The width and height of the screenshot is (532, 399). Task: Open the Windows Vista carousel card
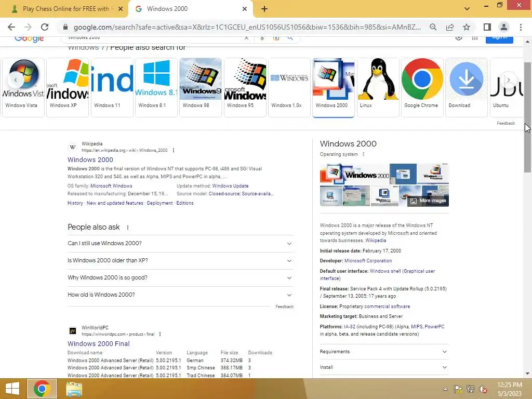point(23,87)
